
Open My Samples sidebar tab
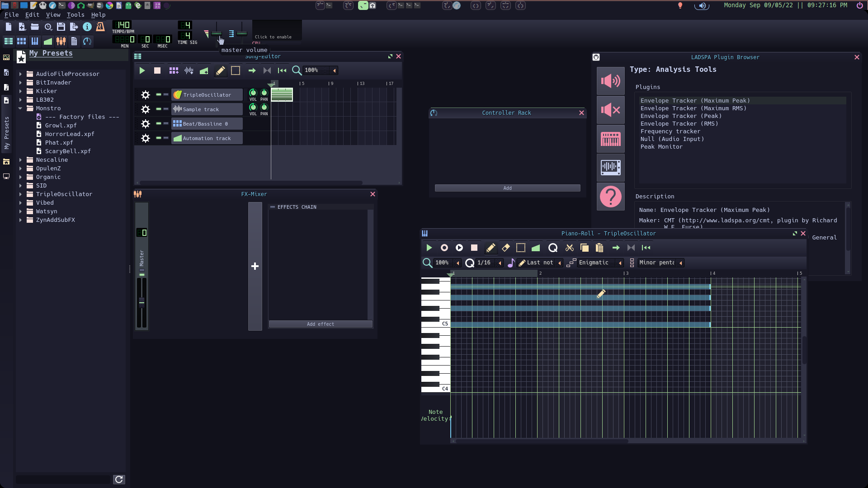pyautogui.click(x=6, y=87)
